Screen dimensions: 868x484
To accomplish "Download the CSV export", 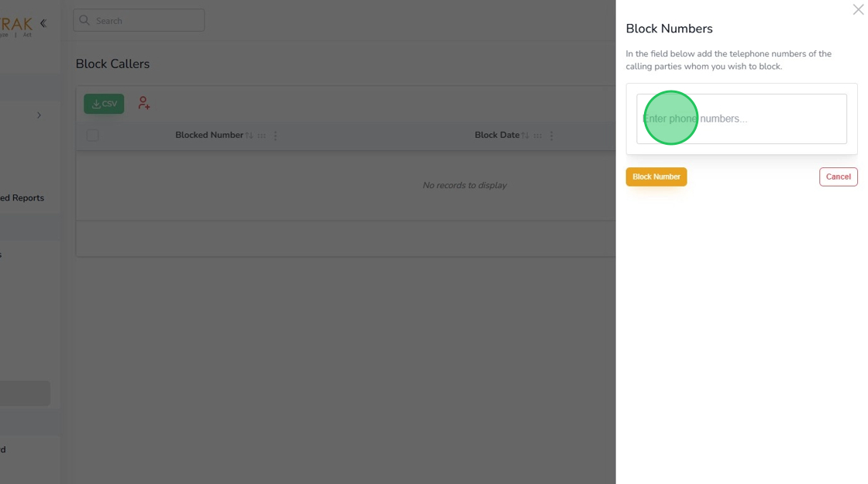I will pos(104,104).
